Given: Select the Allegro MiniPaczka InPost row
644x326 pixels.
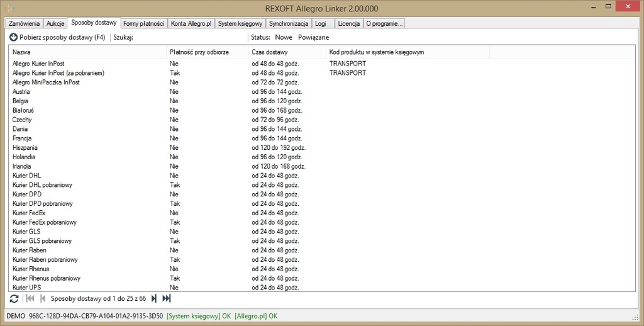Looking at the screenshot, I should point(322,82).
